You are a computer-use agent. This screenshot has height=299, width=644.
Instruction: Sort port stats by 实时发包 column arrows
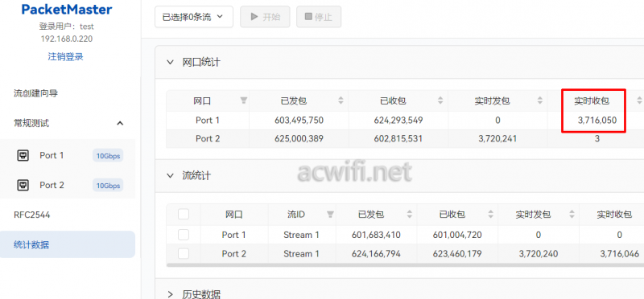tap(539, 100)
